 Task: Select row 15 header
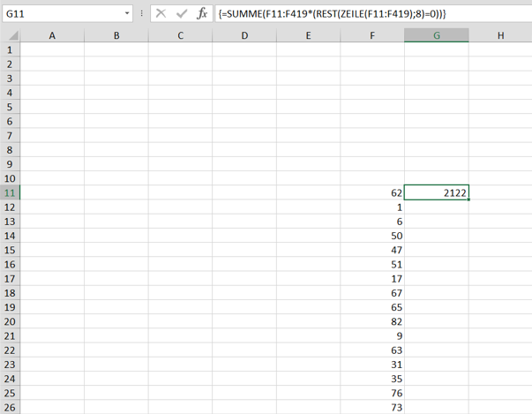pos(10,250)
